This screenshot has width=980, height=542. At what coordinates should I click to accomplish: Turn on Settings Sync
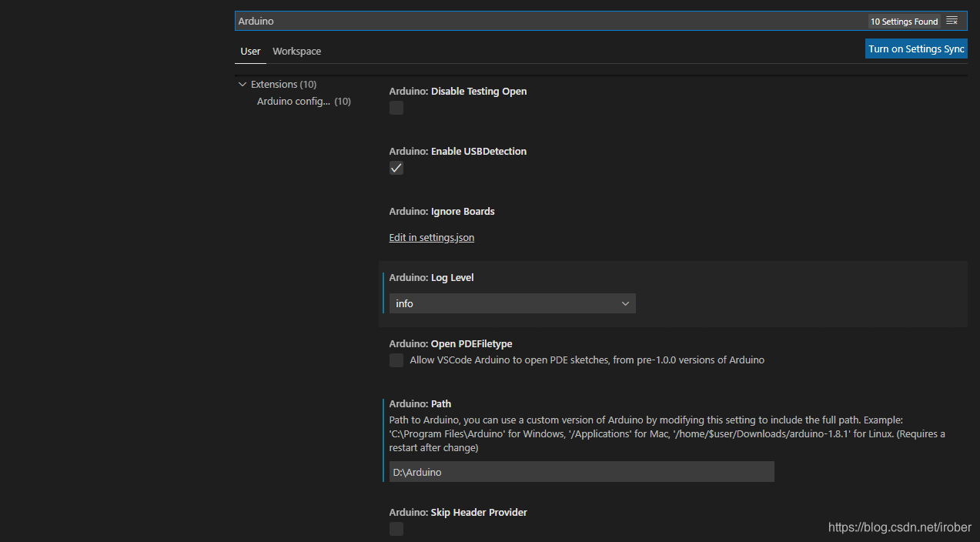[916, 49]
